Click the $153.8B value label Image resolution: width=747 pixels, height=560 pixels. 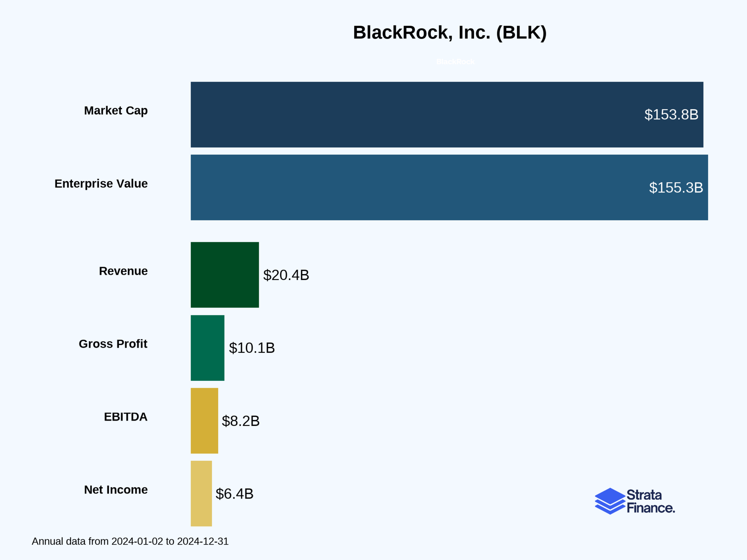coord(671,115)
